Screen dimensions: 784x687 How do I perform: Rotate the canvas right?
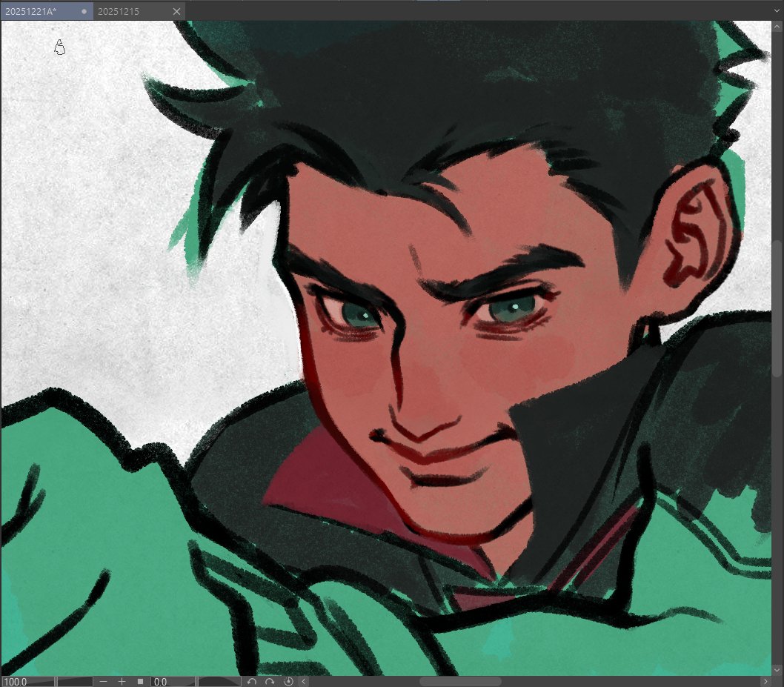pyautogui.click(x=270, y=682)
